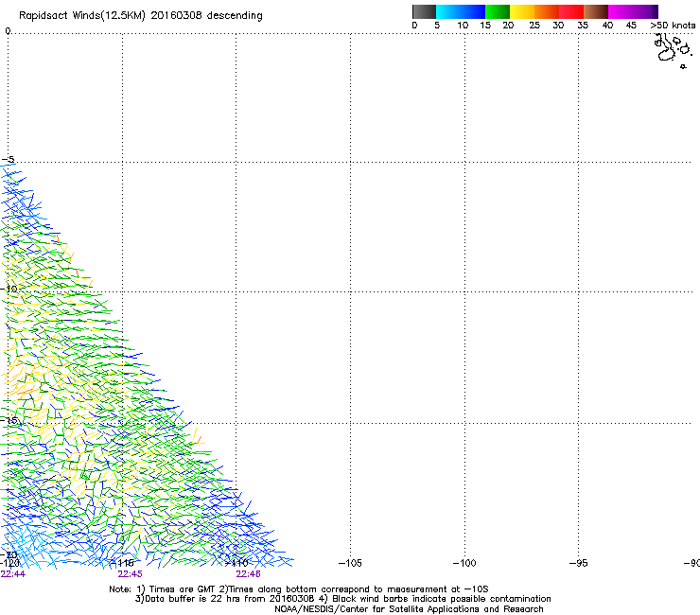Click the 'Times are GMT' note line
This screenshot has width=700, height=615.
click(x=299, y=589)
